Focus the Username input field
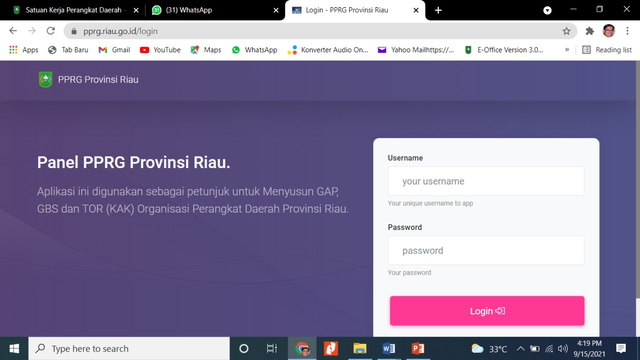 click(486, 181)
